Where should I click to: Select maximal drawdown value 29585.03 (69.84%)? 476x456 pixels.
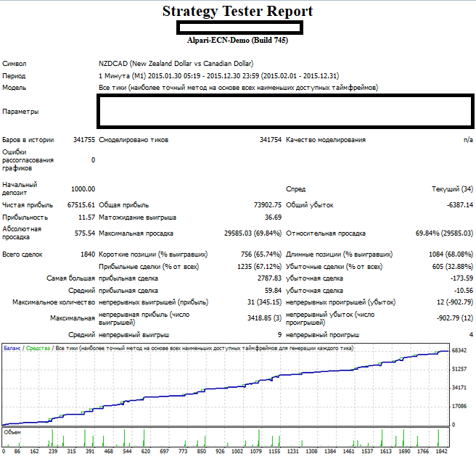[x=253, y=233]
